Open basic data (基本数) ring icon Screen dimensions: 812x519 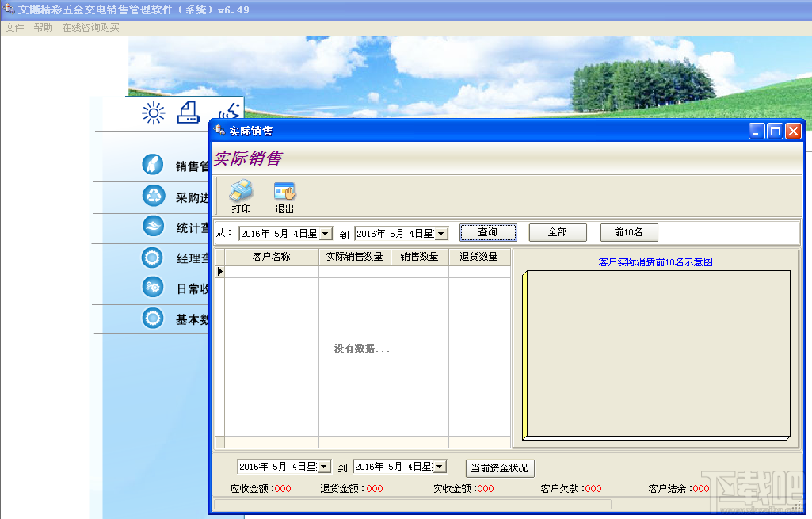coord(153,318)
